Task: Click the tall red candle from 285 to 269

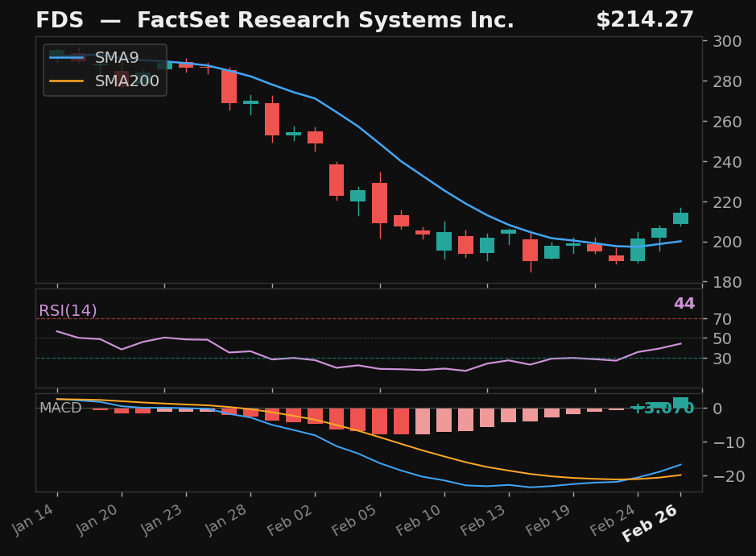Action: click(229, 86)
